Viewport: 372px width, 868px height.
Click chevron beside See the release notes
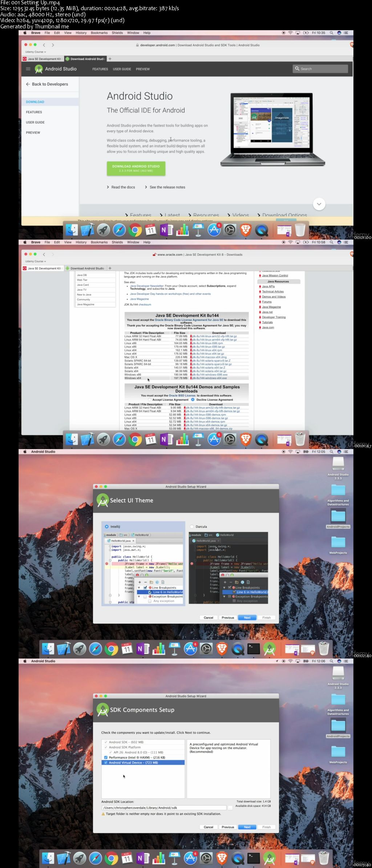coord(146,187)
